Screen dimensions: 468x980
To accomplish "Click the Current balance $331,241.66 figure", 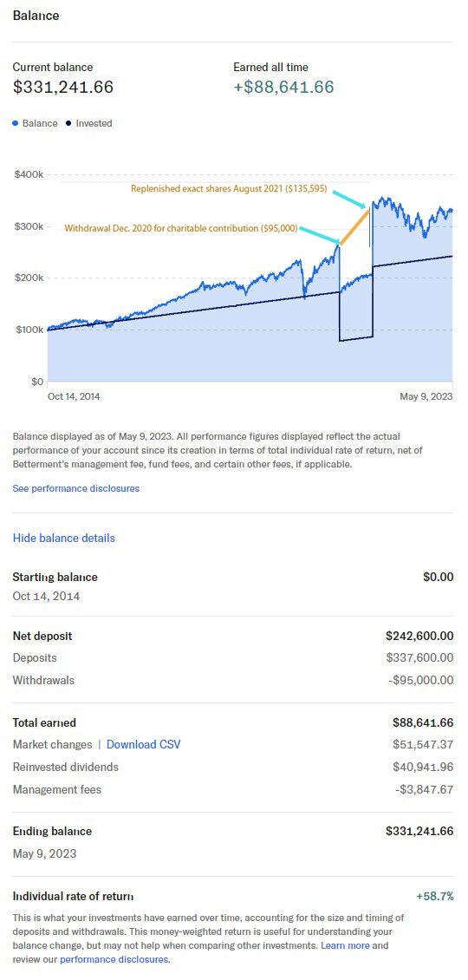I will click(x=63, y=87).
